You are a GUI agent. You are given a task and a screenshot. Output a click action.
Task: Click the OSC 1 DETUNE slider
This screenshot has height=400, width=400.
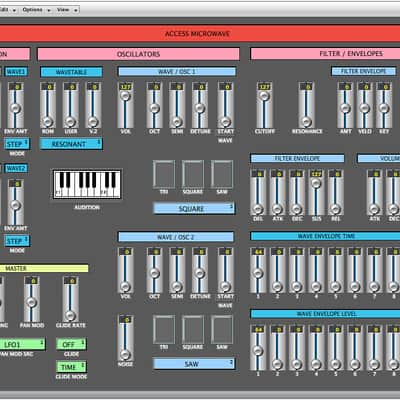click(200, 105)
